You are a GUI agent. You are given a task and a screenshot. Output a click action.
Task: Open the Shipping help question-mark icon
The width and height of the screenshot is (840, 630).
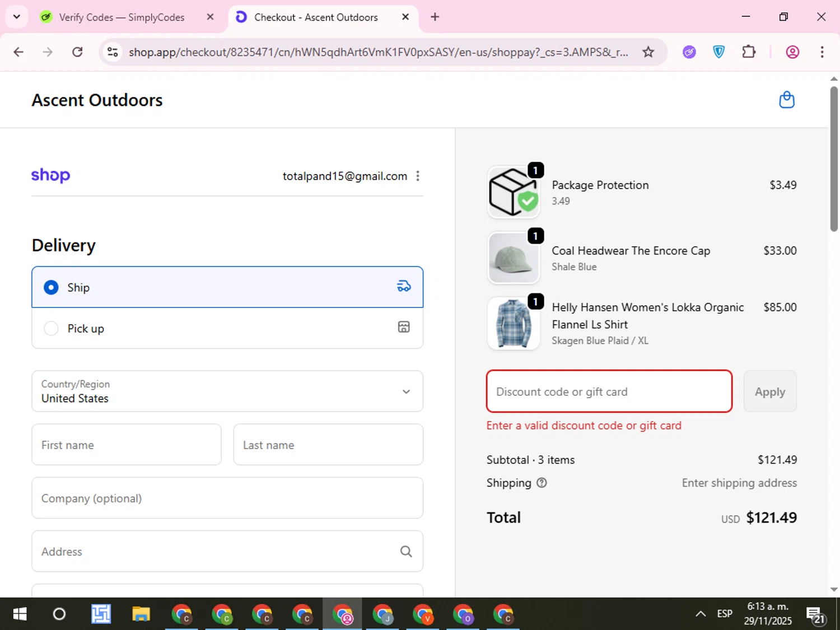[542, 483]
